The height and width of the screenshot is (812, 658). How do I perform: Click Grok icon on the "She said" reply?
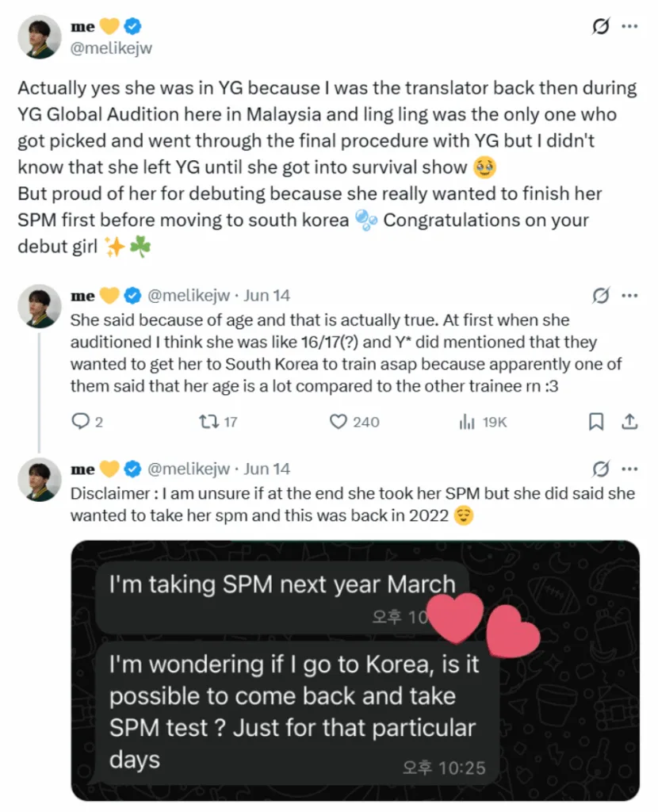(601, 296)
